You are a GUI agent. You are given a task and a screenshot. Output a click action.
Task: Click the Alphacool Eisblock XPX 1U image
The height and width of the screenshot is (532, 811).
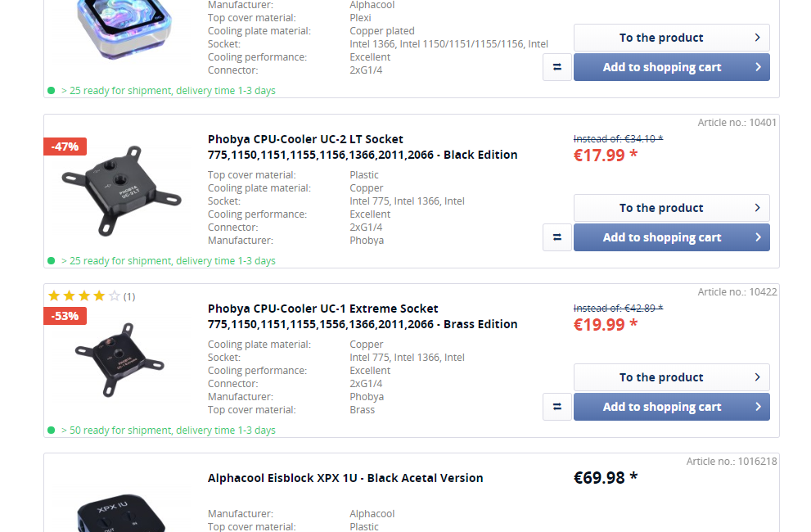pos(123,512)
